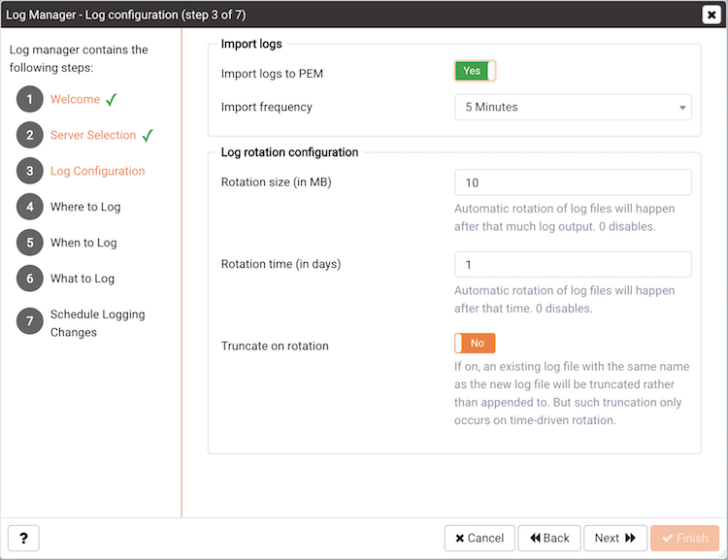This screenshot has width=728, height=560.
Task: Click the Rotation time (in days) label
Action: (x=281, y=264)
